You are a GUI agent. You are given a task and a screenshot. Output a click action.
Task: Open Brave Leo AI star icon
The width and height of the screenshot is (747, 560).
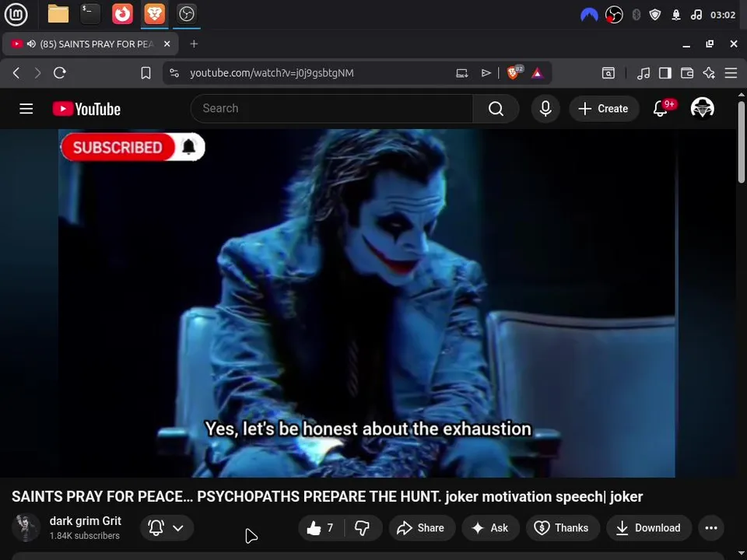point(709,73)
